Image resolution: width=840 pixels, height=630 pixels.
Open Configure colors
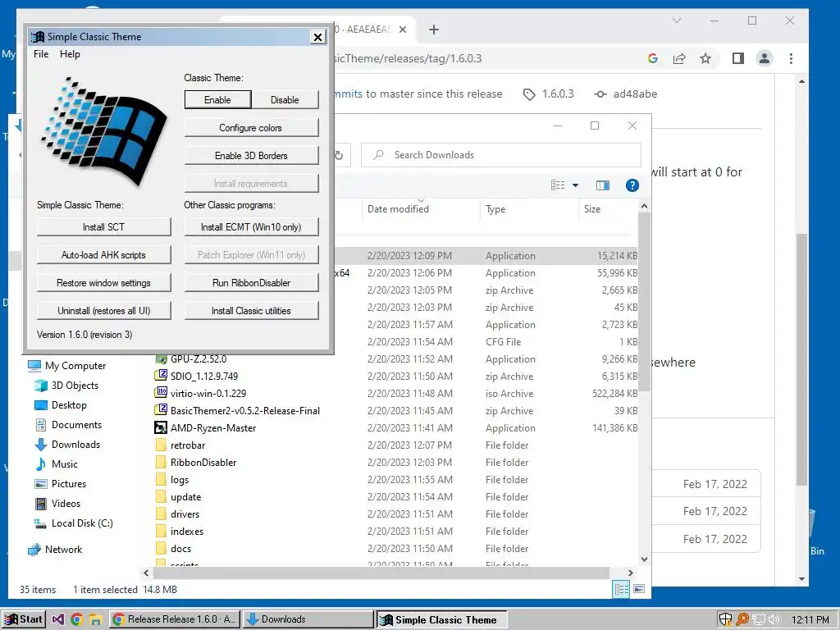[251, 127]
